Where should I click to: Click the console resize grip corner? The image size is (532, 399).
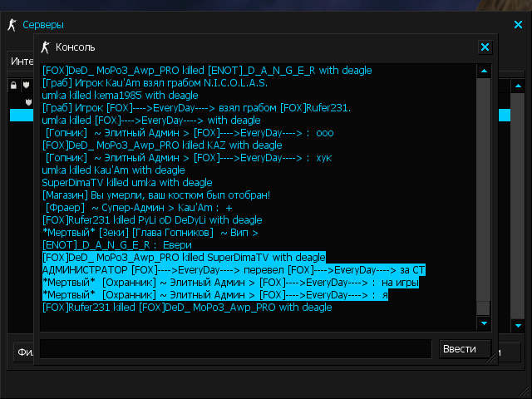[491, 358]
